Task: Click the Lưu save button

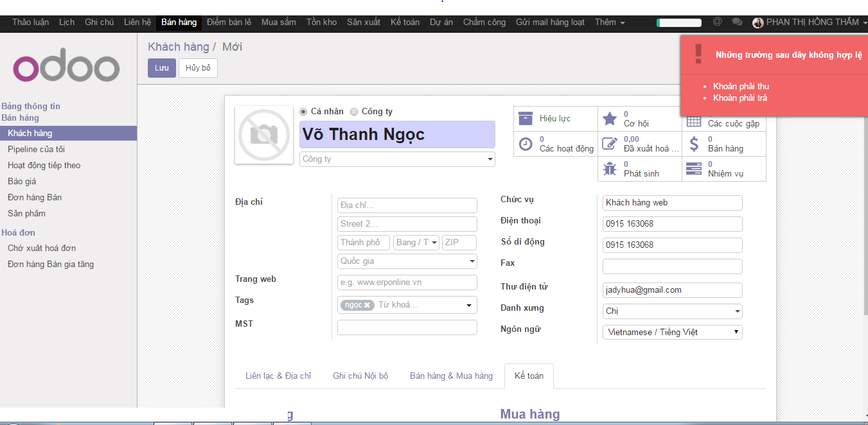Action: pos(162,68)
